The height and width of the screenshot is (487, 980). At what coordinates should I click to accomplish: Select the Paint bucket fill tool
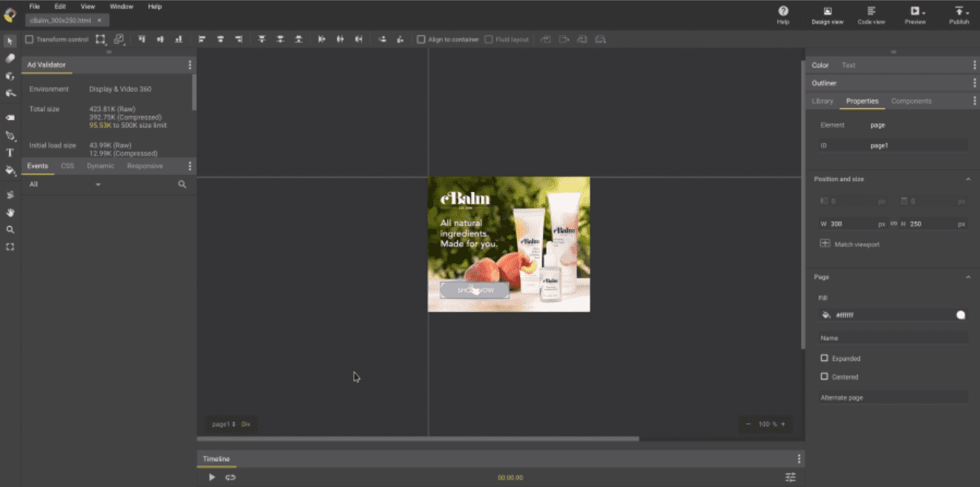coord(10,170)
